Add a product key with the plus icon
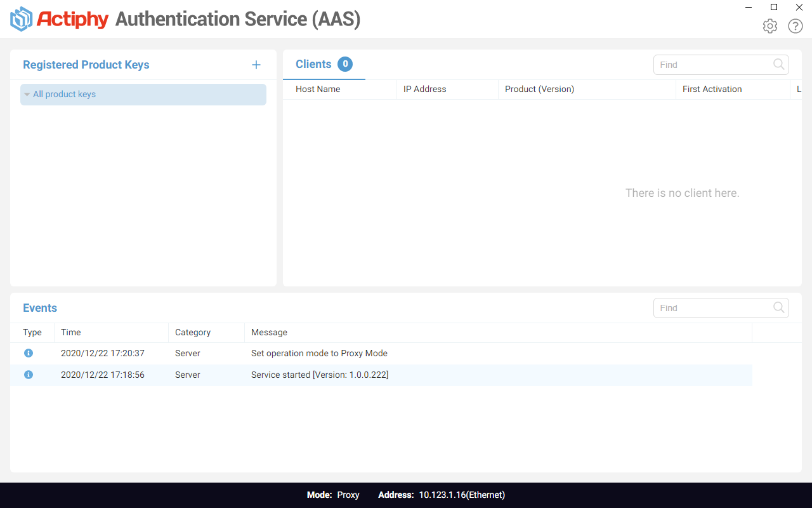 click(x=256, y=65)
